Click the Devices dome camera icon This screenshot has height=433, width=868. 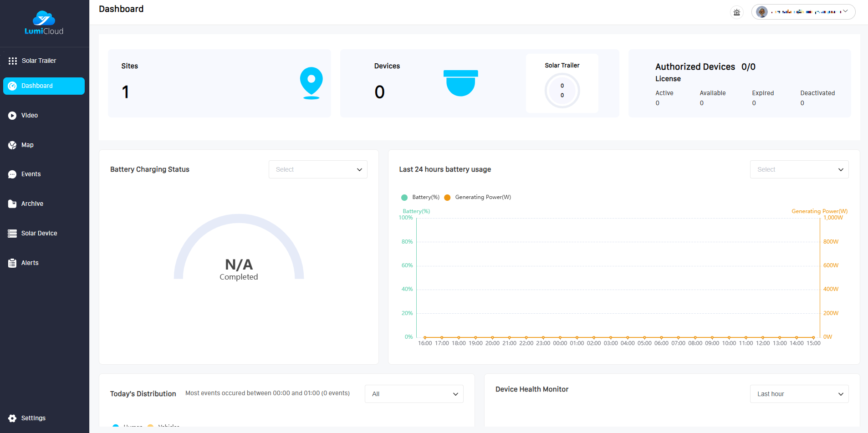(x=460, y=83)
